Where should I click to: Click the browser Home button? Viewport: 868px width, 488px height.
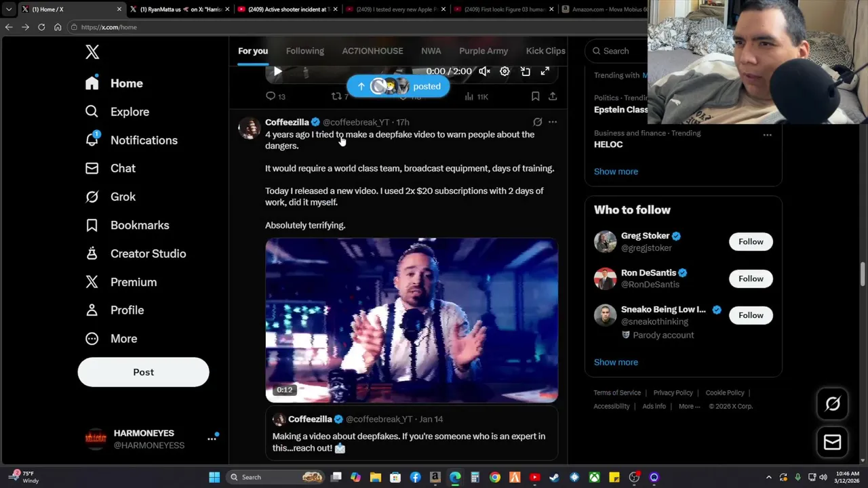pos(58,27)
